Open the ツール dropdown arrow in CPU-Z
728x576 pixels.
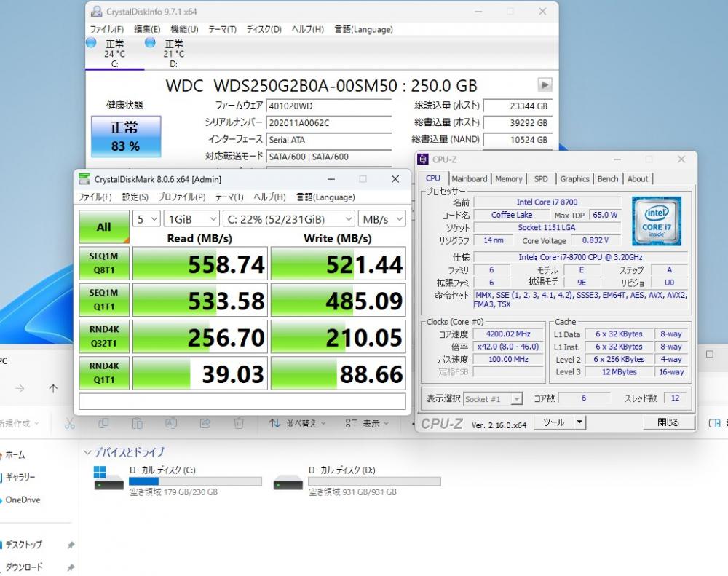coord(580,422)
